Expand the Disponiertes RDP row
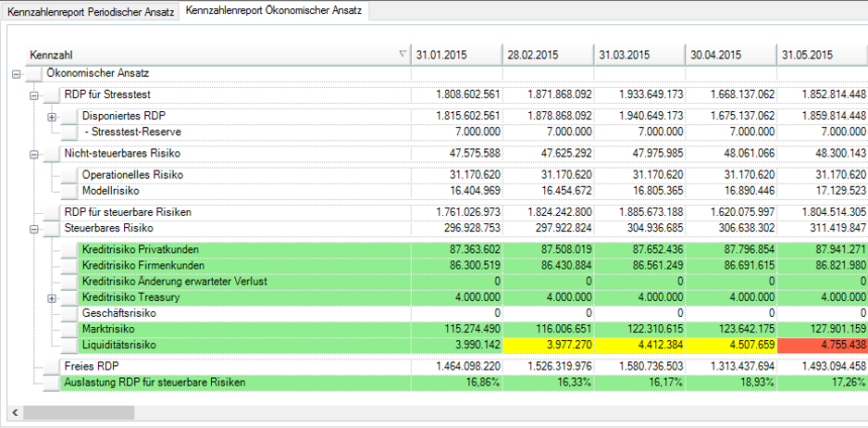Screen dimensions: 868x428 tap(53, 117)
